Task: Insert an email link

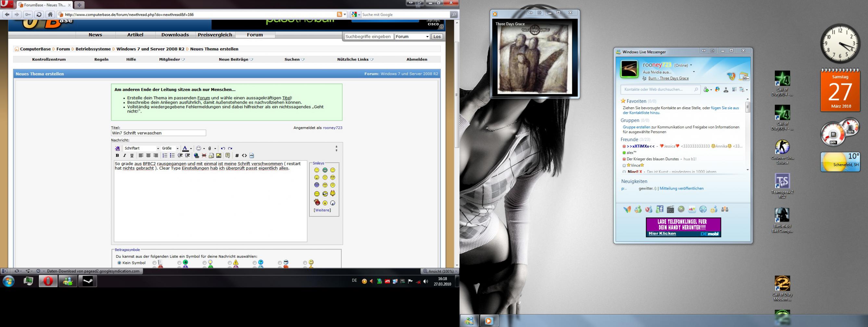Action: [211, 156]
